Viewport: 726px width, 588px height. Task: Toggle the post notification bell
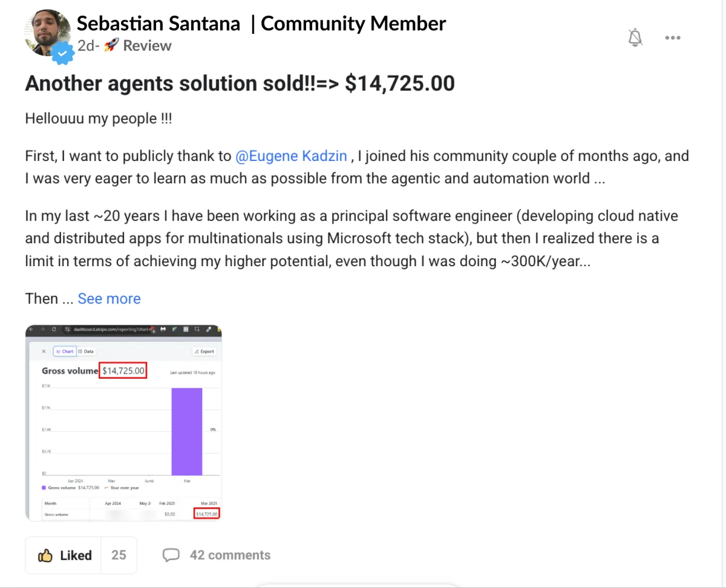635,38
